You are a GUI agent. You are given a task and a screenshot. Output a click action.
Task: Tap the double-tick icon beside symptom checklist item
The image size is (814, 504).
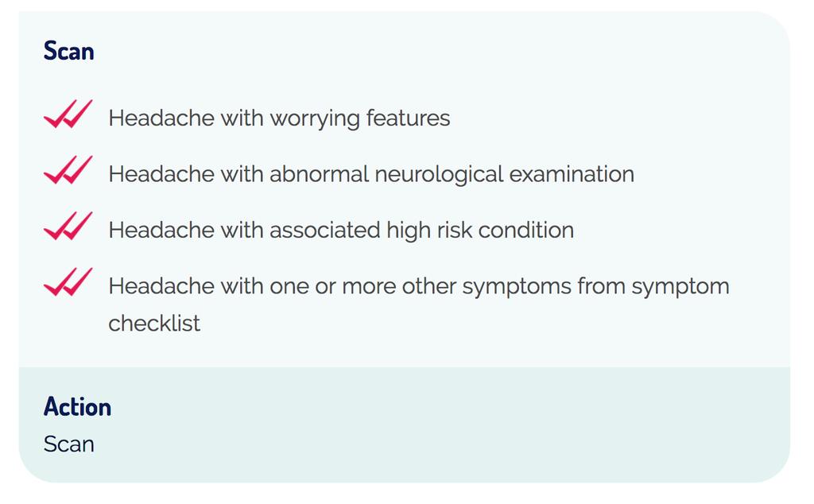click(x=68, y=282)
